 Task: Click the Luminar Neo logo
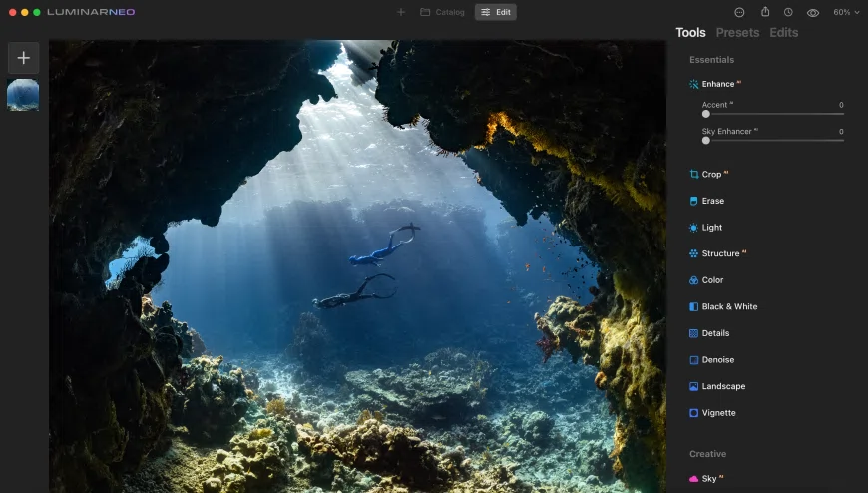tap(91, 12)
